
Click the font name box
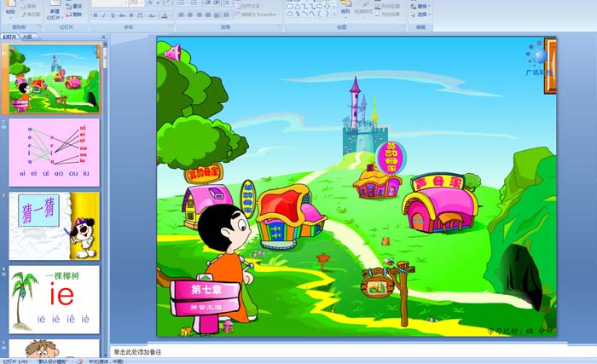pos(109,3)
